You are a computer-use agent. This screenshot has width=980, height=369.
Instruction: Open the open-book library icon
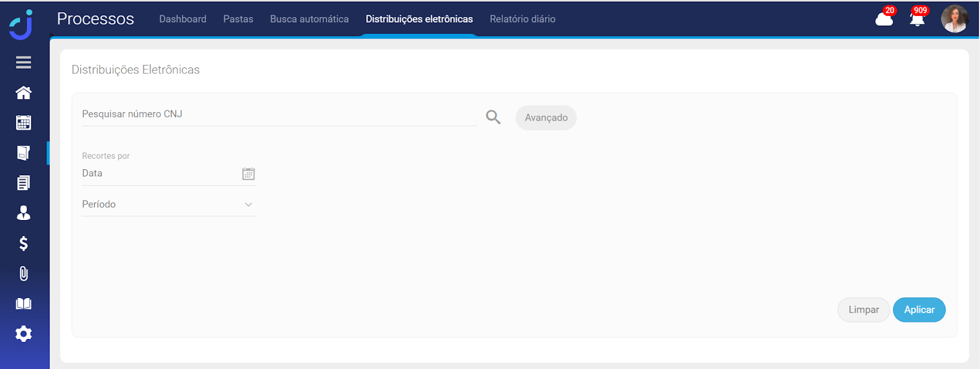pyautogui.click(x=23, y=304)
